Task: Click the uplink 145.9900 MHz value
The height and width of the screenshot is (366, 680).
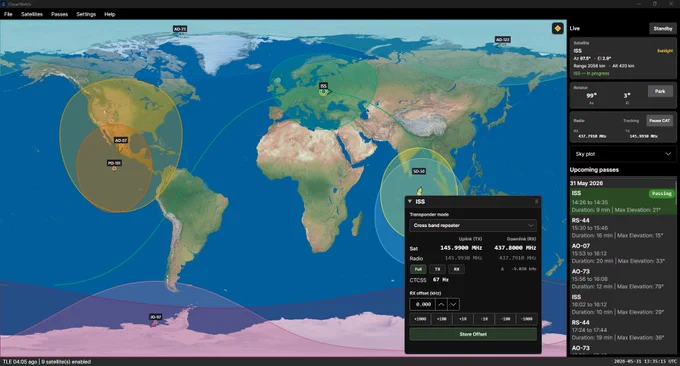Action: point(461,248)
